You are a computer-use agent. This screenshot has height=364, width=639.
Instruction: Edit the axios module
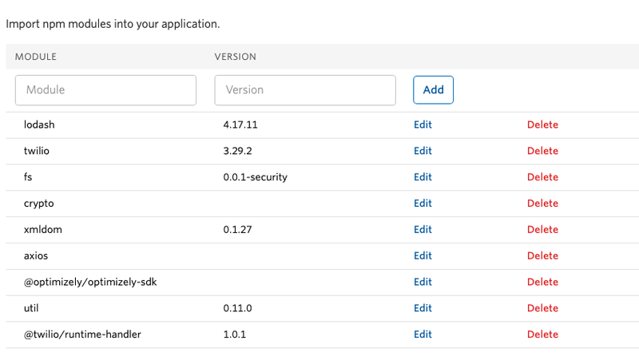(423, 255)
